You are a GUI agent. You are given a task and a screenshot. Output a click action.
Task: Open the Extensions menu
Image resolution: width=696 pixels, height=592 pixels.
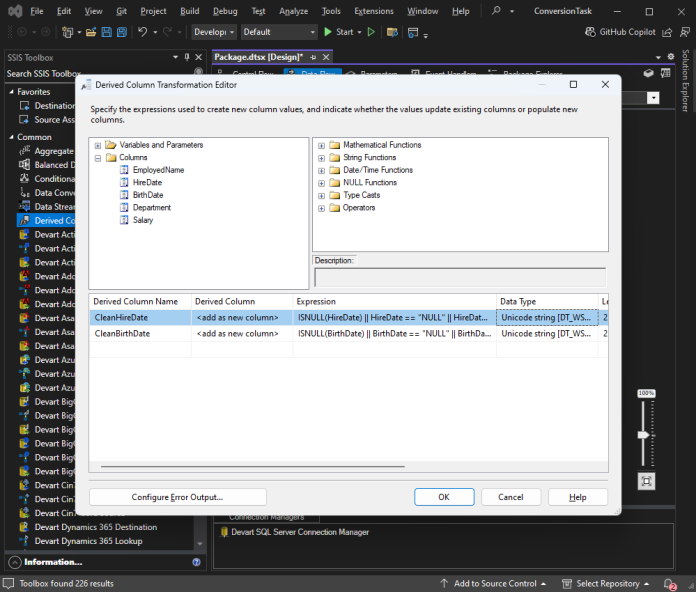coord(374,11)
